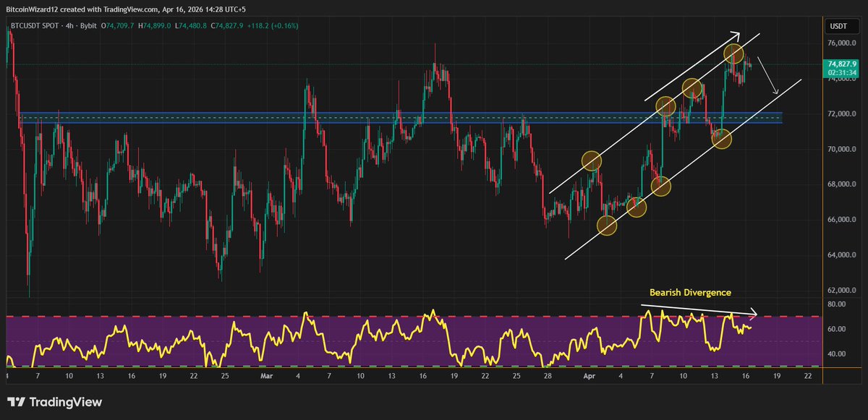Screen dimensions: 868x420
Task: Click the 80.00 label on the RSI scale
Action: pyautogui.click(x=838, y=304)
